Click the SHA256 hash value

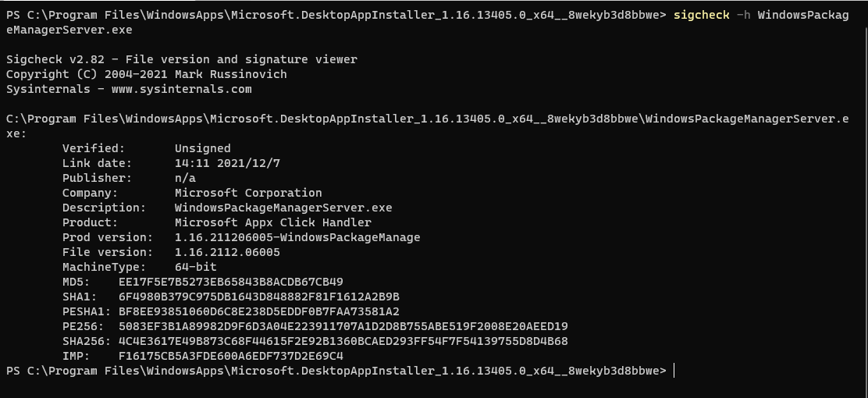(x=343, y=341)
